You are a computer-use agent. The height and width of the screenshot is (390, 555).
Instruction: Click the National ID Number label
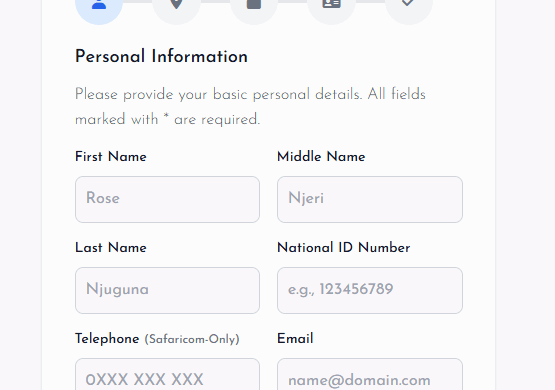(344, 247)
